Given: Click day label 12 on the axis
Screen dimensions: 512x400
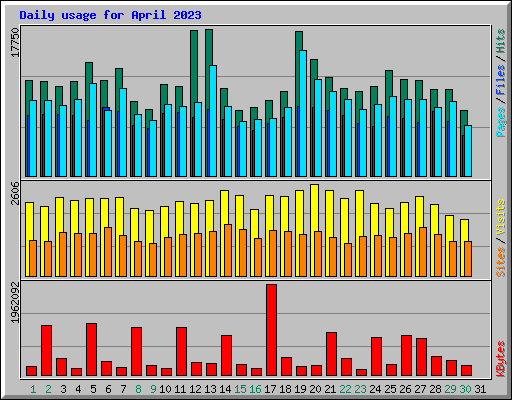Looking at the screenshot, I should pos(195,389).
